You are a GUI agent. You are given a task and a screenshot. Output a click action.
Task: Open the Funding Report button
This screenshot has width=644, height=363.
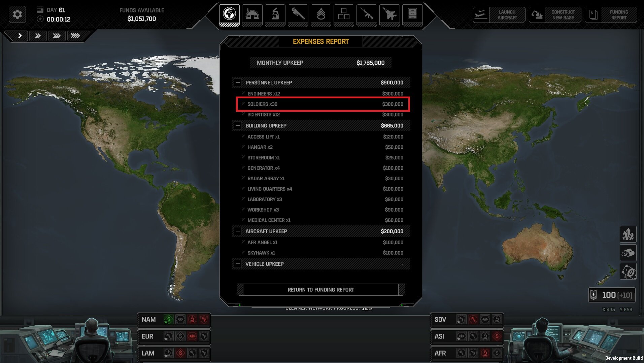pos(611,15)
